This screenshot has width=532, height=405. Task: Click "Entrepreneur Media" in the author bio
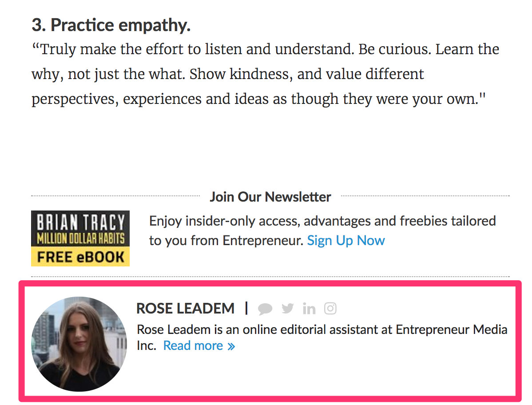coord(451,330)
